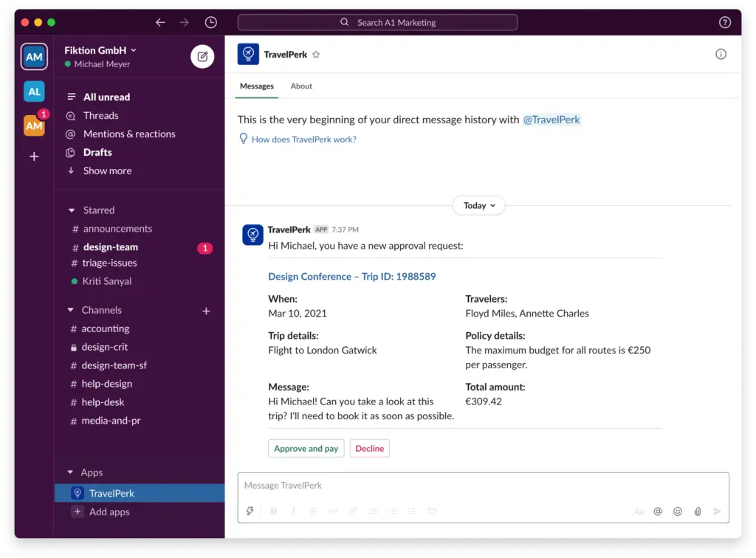Open the shortcuts lightning bolt icon
756x558 pixels.
[250, 512]
